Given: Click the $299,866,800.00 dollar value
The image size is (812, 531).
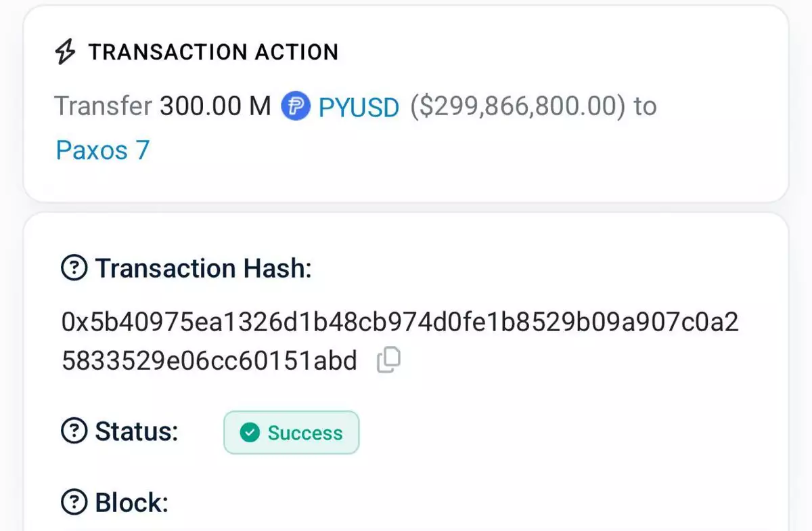Looking at the screenshot, I should click(518, 107).
